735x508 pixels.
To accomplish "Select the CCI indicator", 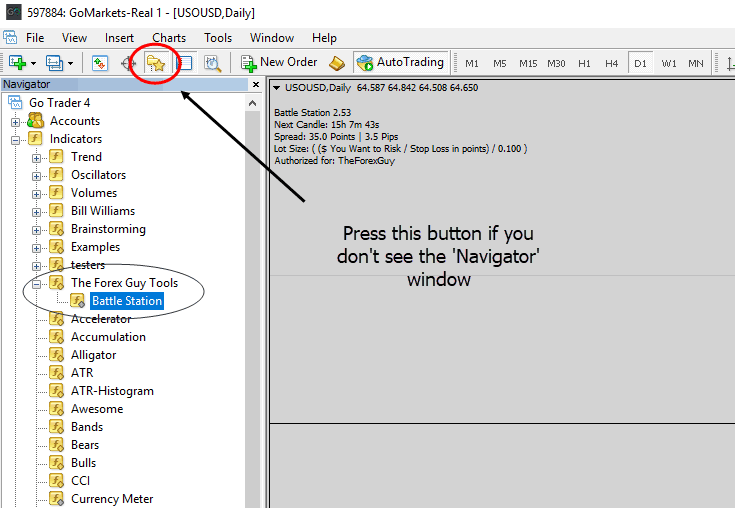I will click(x=80, y=481).
